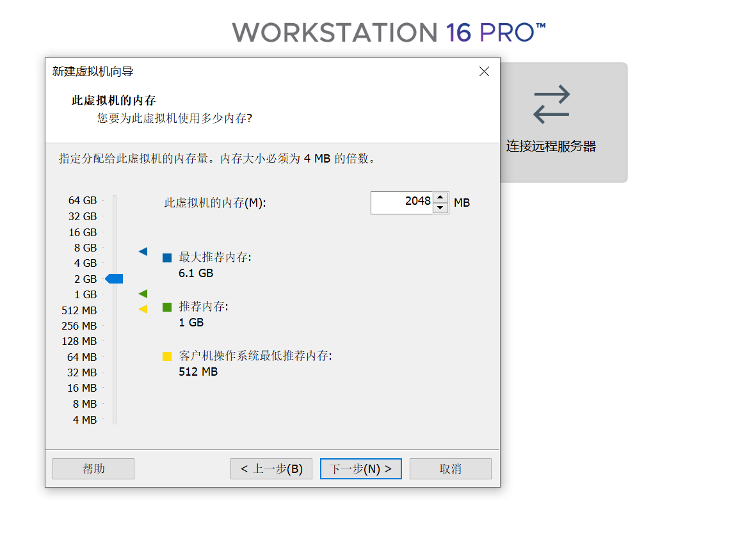Viewport: 740px width, 560px height.
Task: Click the 客户机操作系统最低推荐内存: label
Action: (255, 356)
